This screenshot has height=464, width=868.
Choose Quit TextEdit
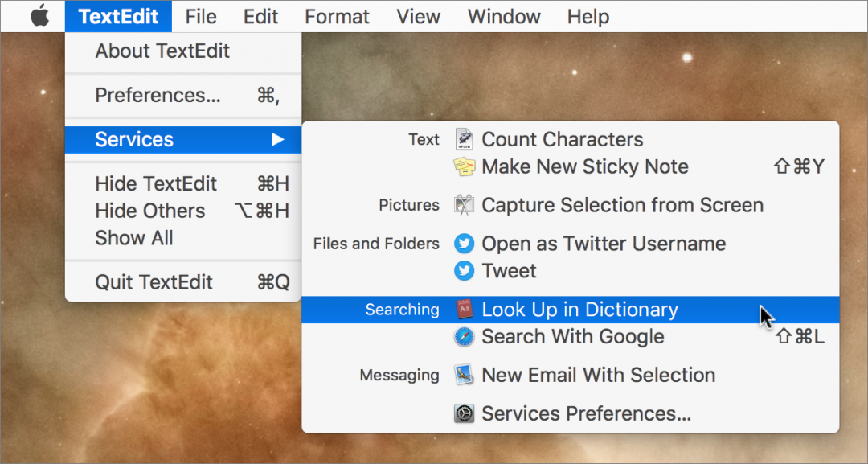(154, 281)
